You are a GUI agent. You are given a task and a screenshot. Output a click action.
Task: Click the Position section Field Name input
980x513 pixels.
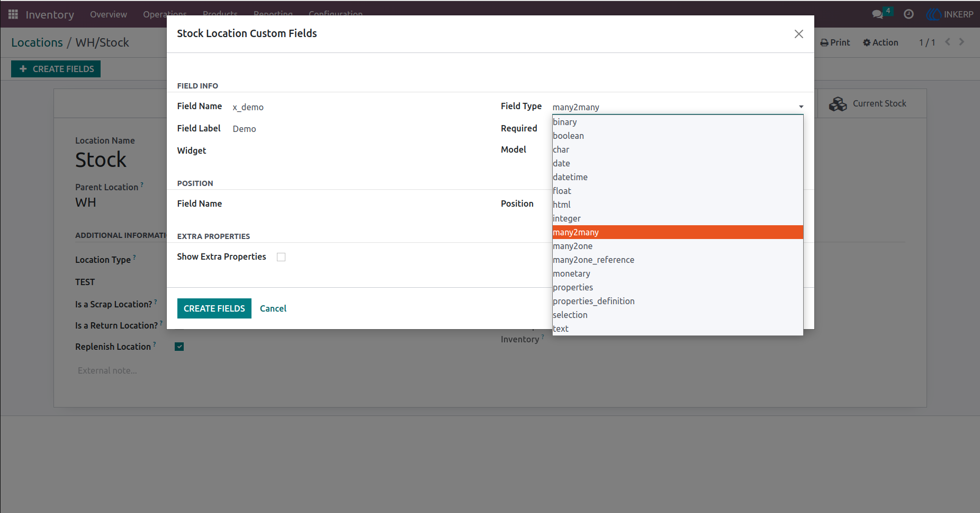(355, 204)
